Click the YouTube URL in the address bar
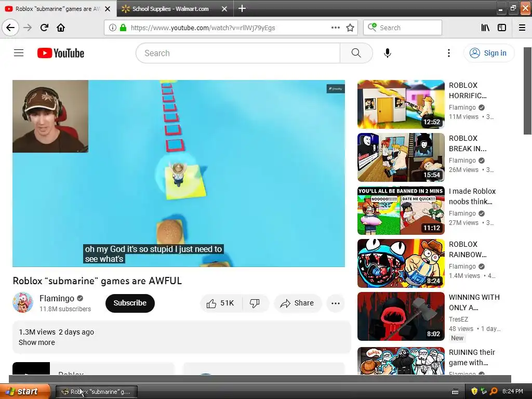The width and height of the screenshot is (532, 399). click(x=203, y=28)
